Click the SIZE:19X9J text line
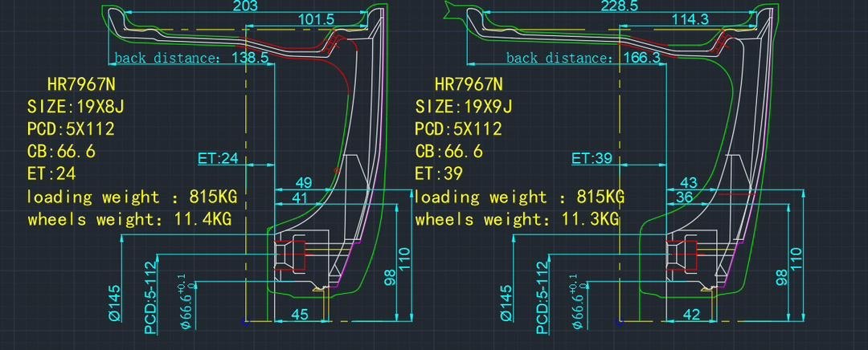The width and height of the screenshot is (868, 350). [x=464, y=106]
